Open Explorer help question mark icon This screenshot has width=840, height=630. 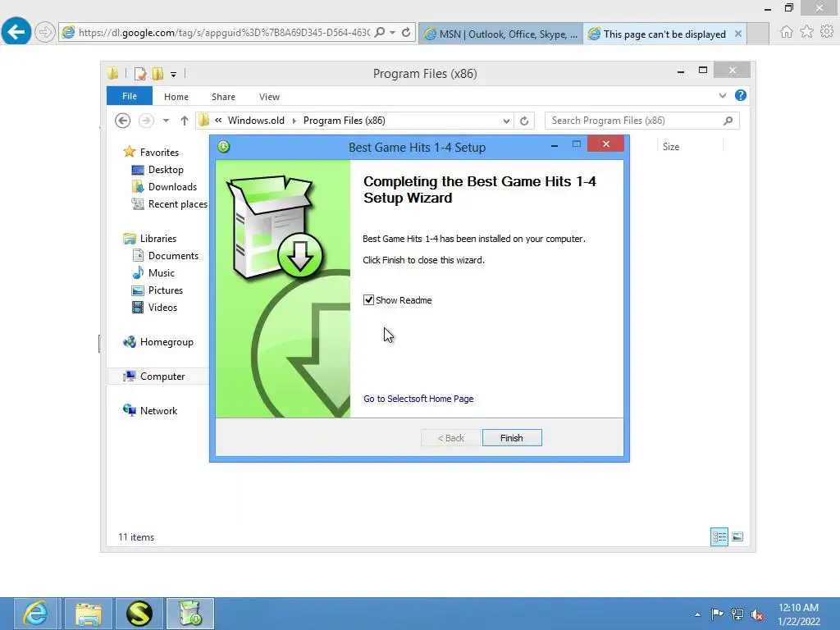coord(741,95)
